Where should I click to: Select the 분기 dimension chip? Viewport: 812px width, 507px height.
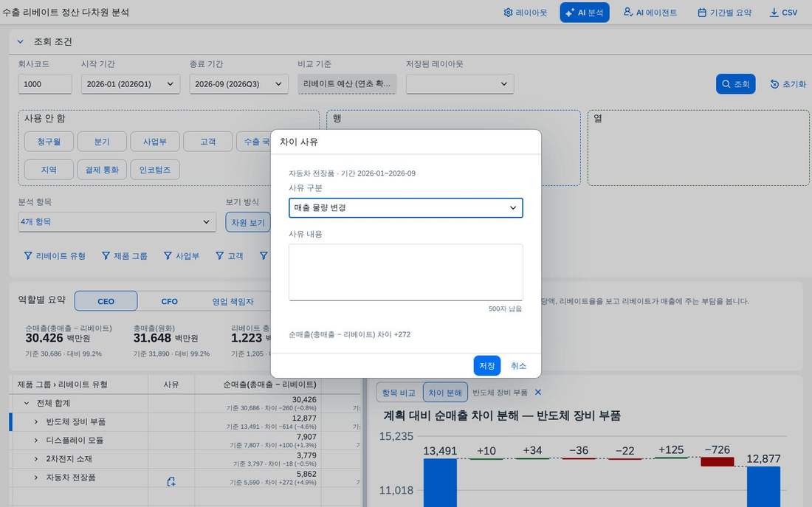tap(102, 142)
